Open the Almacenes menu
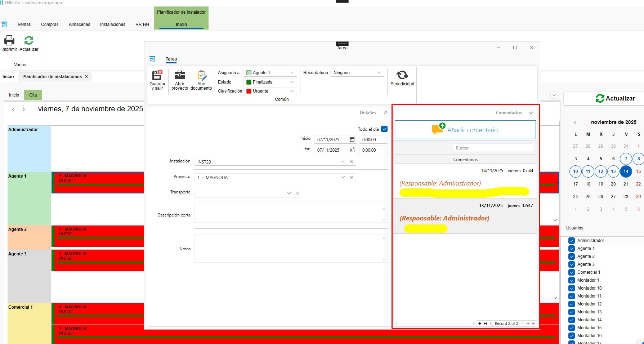644x344 pixels. [x=79, y=24]
